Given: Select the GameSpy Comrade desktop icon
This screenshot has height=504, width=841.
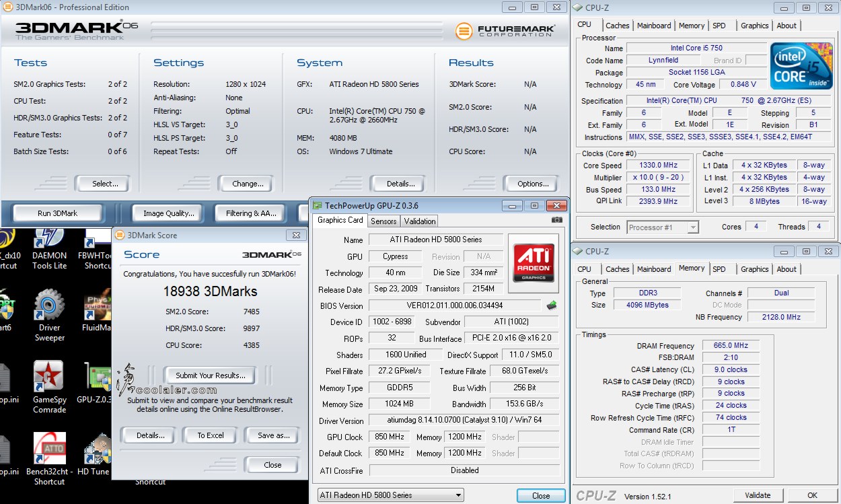Looking at the screenshot, I should click(x=49, y=387).
